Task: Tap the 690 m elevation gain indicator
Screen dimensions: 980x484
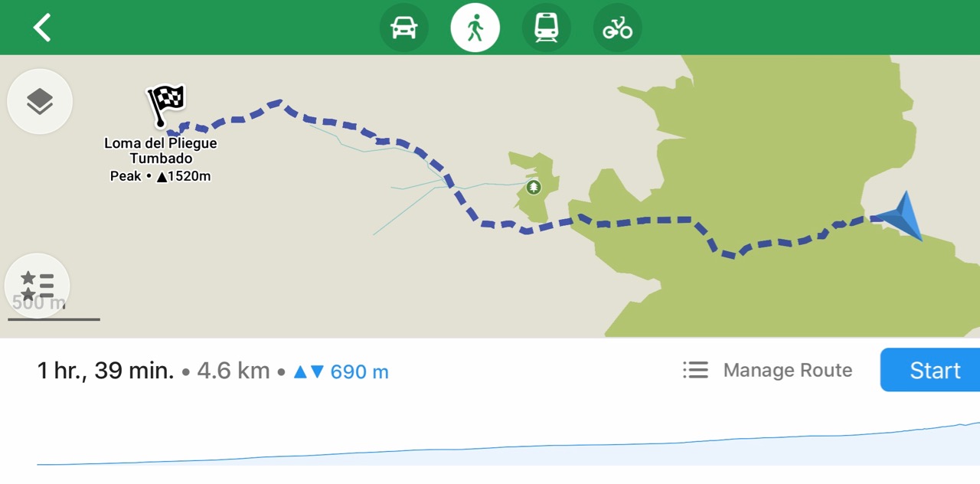Action: pos(341,372)
